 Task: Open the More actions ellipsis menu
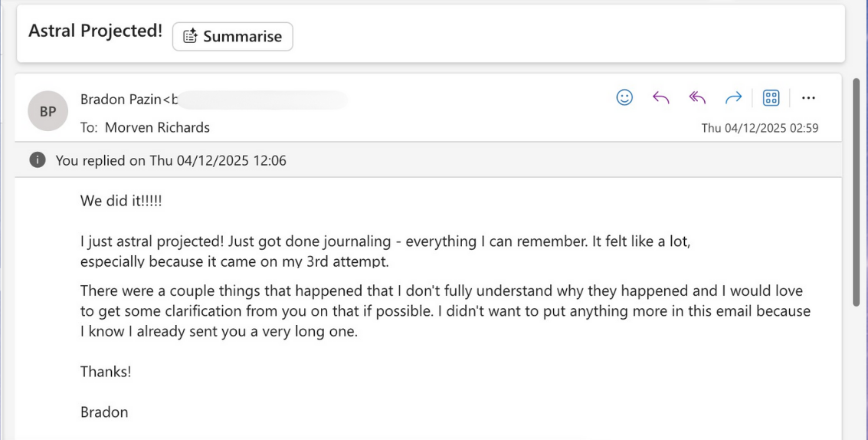point(808,97)
